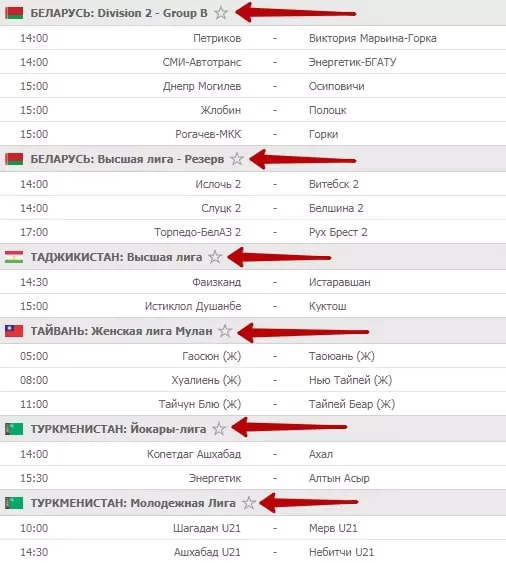This screenshot has height=563, width=506.
Task: Select the Истиклол Душанбе vs Куктош match
Action: 253,306
